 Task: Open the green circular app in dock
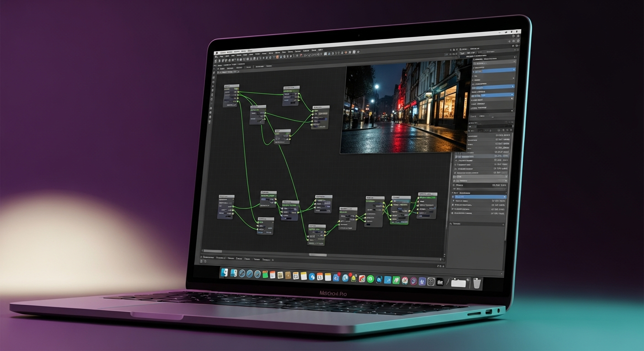pos(370,279)
